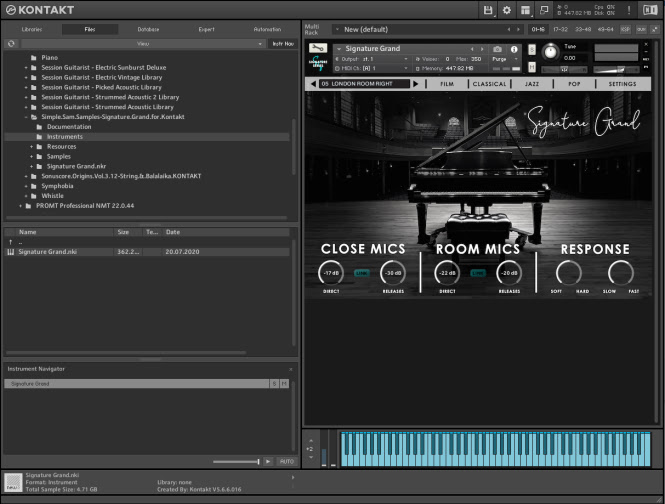Toggle AUTO preview button in browser

point(287,462)
